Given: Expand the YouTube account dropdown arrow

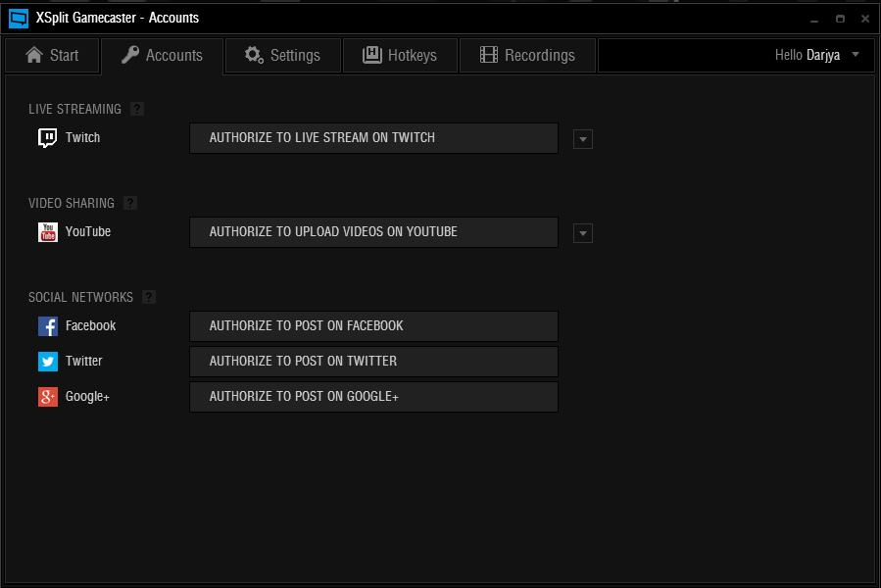Looking at the screenshot, I should [583, 233].
